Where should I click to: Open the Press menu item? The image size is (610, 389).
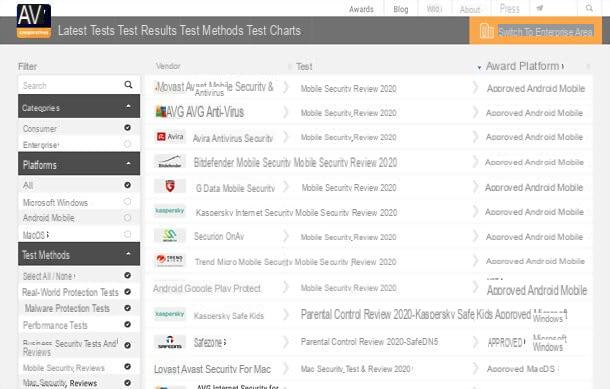pos(509,9)
